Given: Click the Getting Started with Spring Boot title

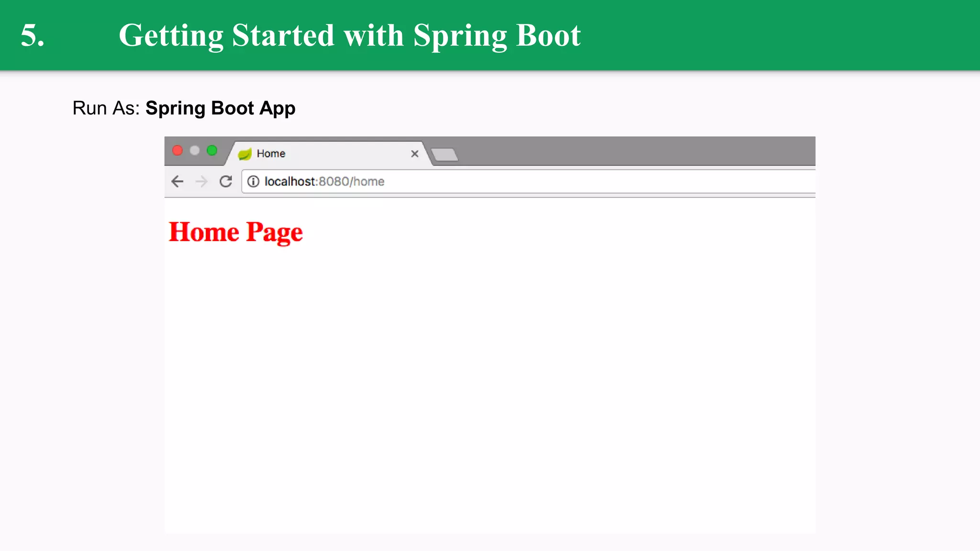Looking at the screenshot, I should [x=349, y=35].
